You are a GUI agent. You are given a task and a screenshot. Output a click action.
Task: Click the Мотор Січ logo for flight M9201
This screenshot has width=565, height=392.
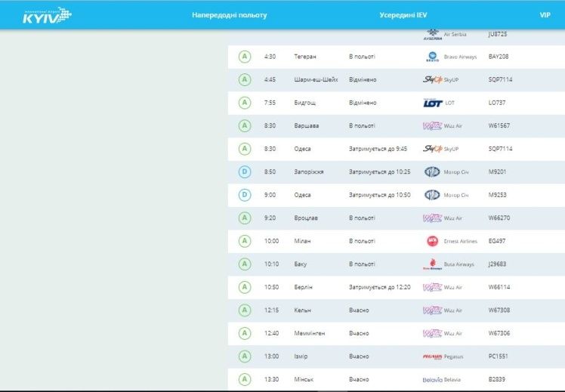(x=432, y=171)
